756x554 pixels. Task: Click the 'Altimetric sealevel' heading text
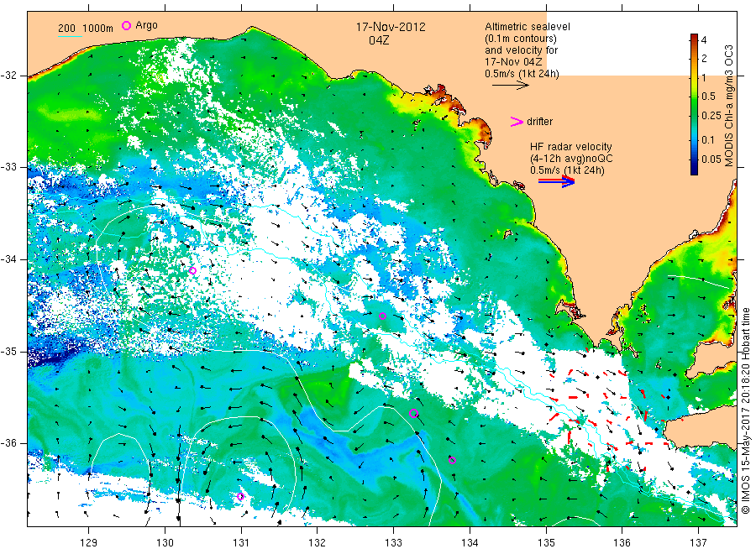pos(527,27)
